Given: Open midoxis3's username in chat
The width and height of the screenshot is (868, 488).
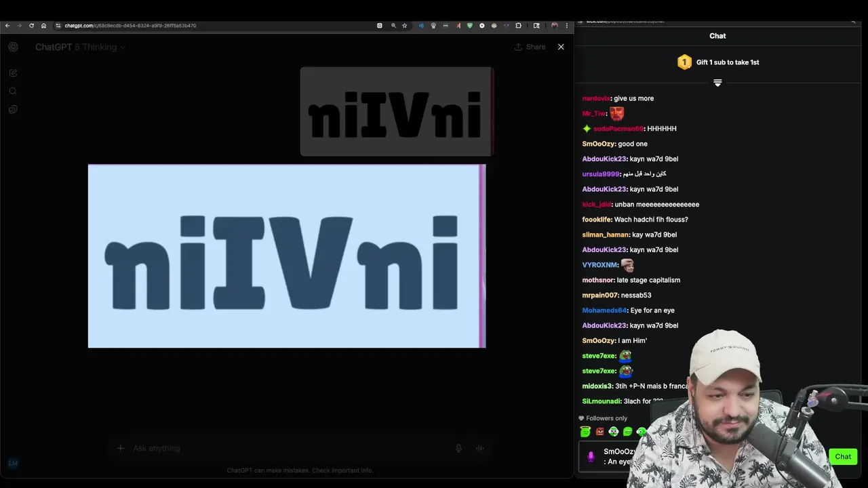Looking at the screenshot, I should point(597,386).
